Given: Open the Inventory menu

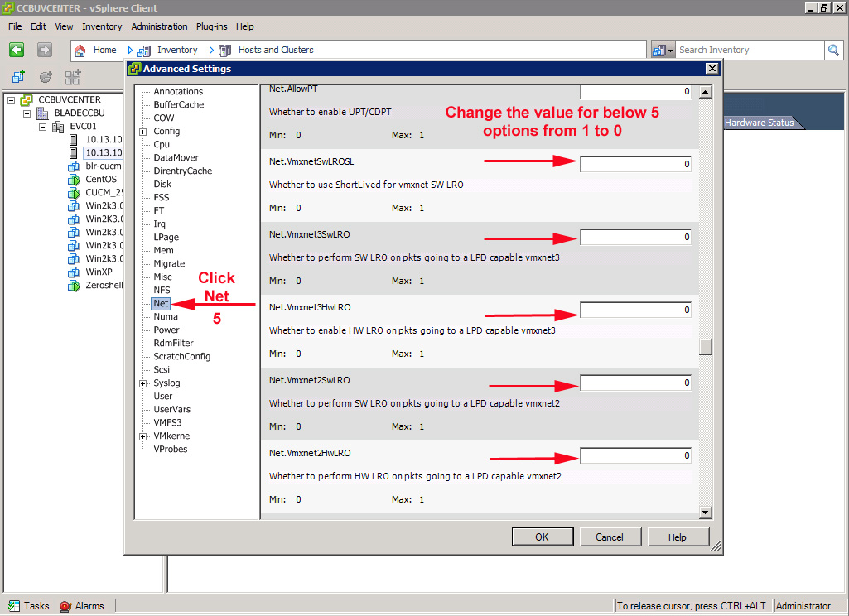Looking at the screenshot, I should [102, 26].
